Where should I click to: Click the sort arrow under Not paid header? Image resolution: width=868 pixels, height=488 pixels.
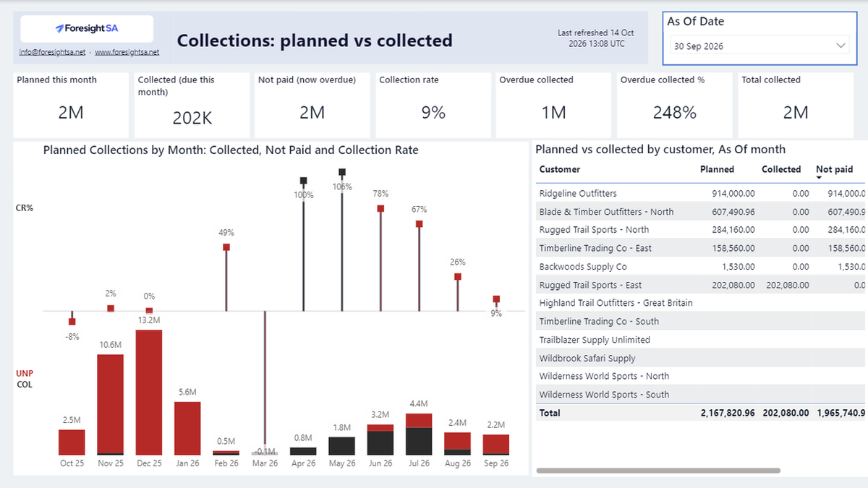(x=820, y=177)
